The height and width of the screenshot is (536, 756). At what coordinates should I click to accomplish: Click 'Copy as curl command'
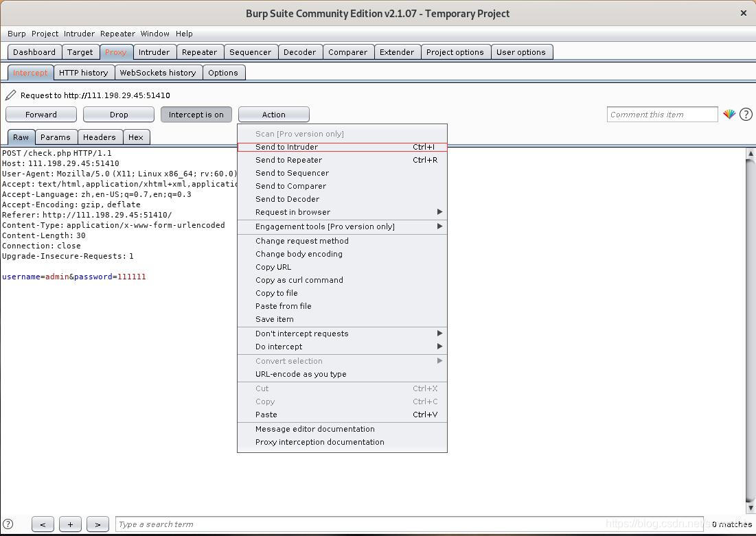343,280
